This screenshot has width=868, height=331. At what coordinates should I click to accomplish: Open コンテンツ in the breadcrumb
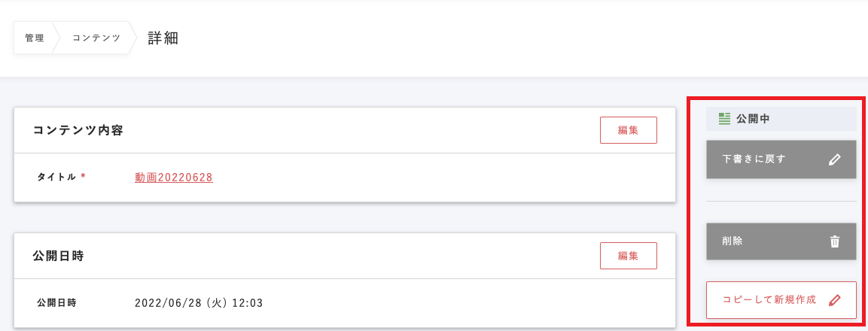click(x=96, y=38)
